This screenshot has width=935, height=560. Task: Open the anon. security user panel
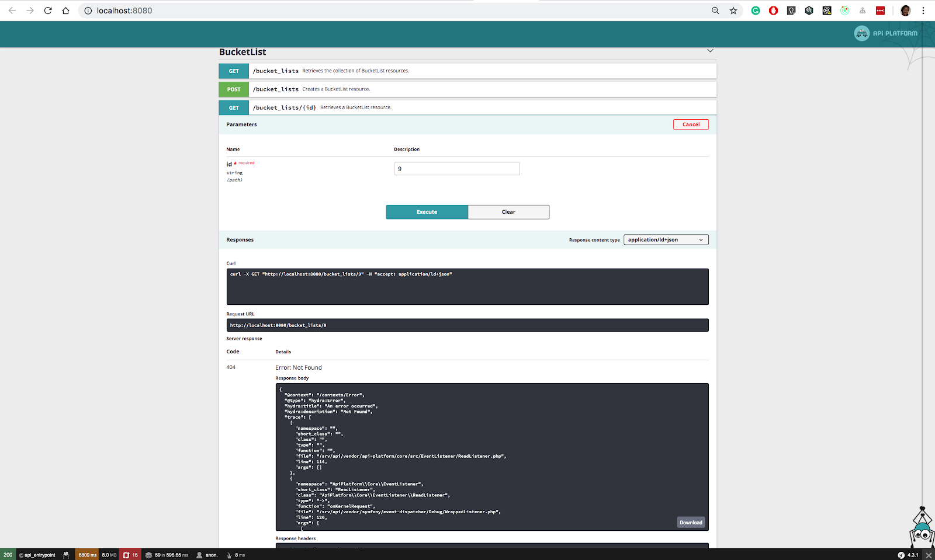pos(207,555)
